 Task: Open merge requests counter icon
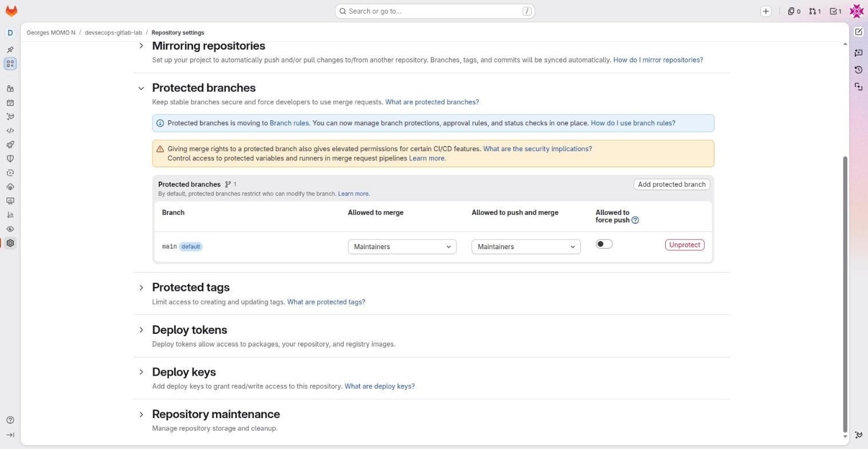point(815,11)
